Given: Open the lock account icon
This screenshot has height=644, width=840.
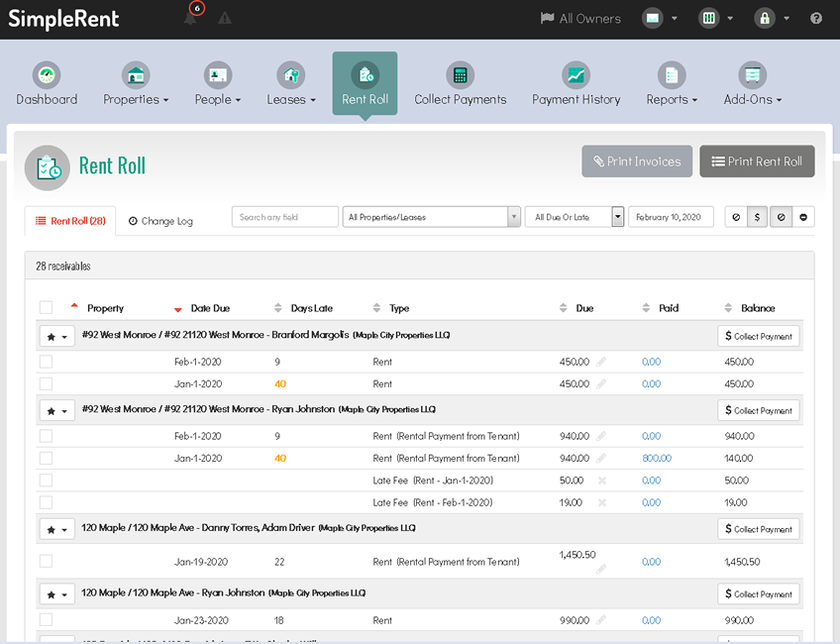Looking at the screenshot, I should point(765,18).
